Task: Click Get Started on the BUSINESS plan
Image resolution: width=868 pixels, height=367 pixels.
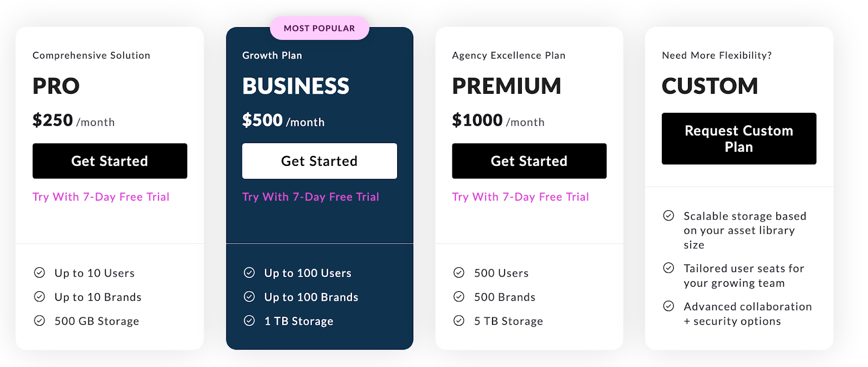Action: click(320, 160)
